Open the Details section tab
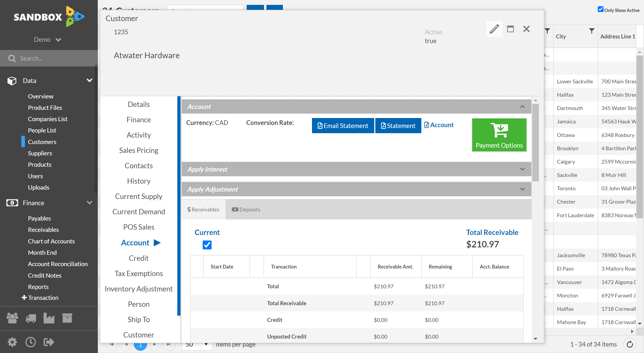Screen dimensions: 644x353 (x=138, y=104)
